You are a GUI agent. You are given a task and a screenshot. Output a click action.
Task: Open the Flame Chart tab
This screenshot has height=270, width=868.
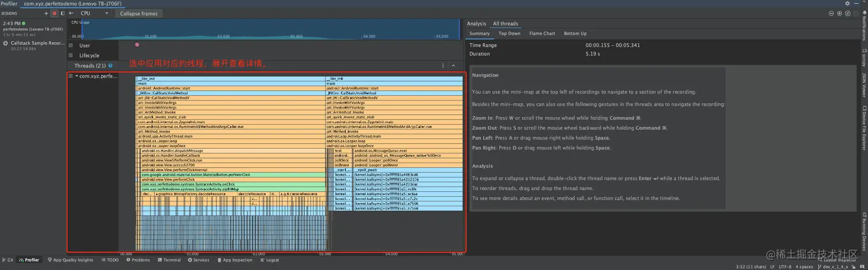[542, 33]
